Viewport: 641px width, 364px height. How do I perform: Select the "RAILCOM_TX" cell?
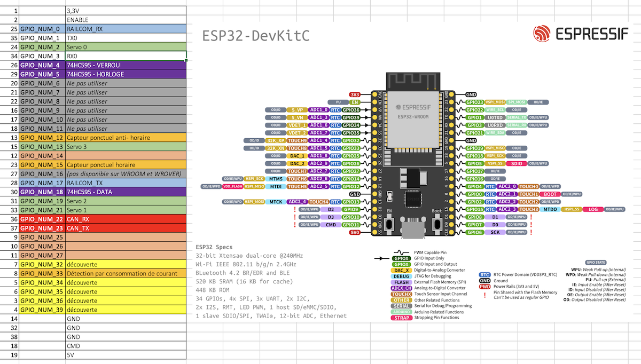point(126,183)
